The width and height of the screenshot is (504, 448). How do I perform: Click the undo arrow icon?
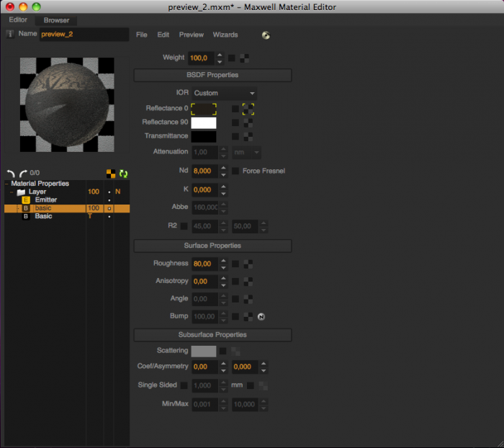tap(11, 174)
